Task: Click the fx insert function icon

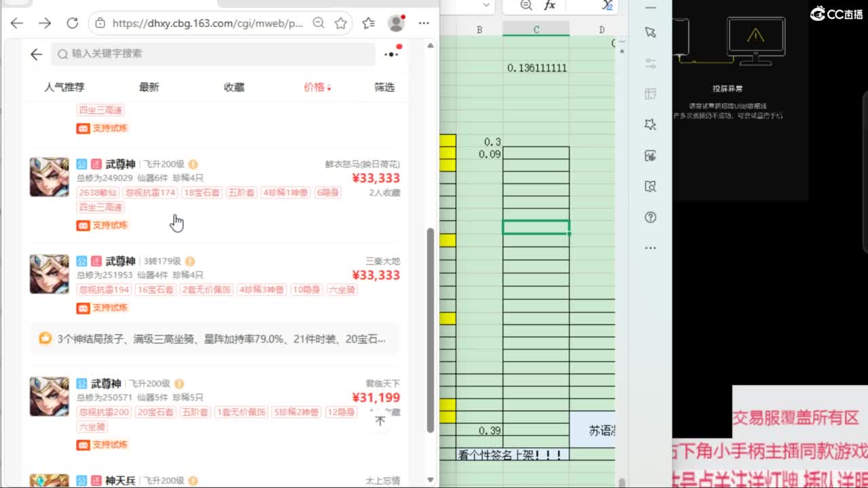Action: click(550, 5)
